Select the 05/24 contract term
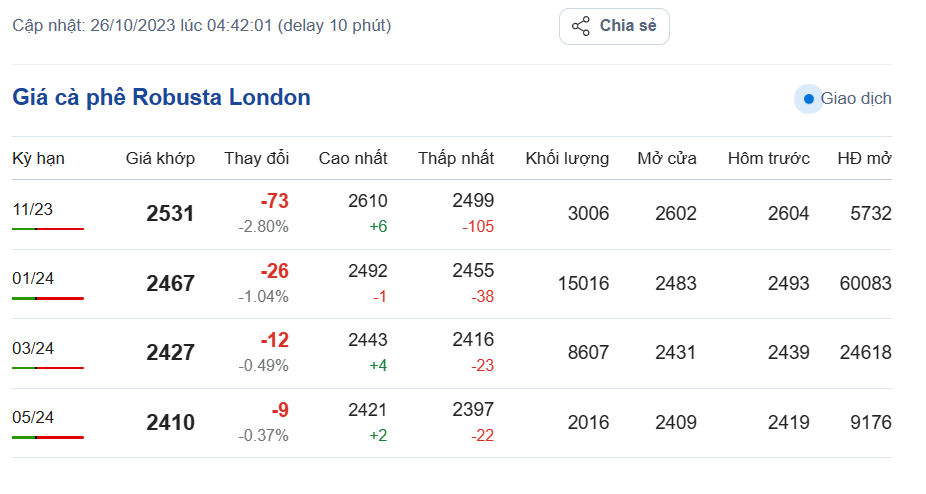The height and width of the screenshot is (494, 926). [33, 417]
